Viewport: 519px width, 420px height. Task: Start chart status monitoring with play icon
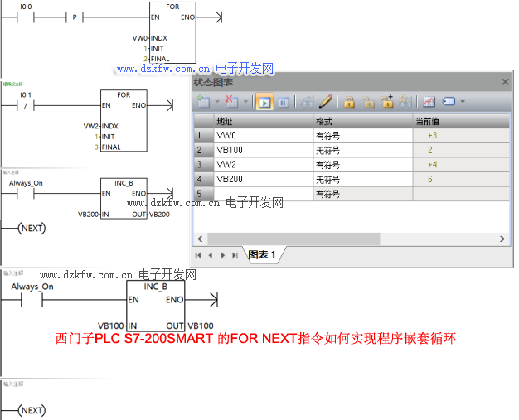264,102
